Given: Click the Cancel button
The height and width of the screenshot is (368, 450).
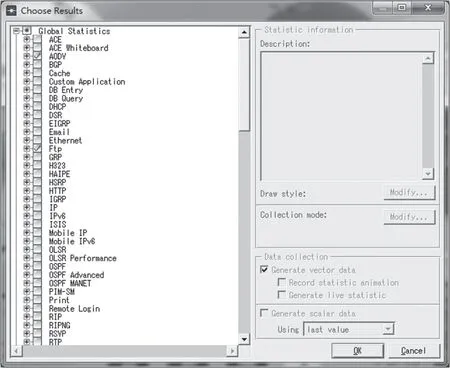Looking at the screenshot, I should point(414,351).
